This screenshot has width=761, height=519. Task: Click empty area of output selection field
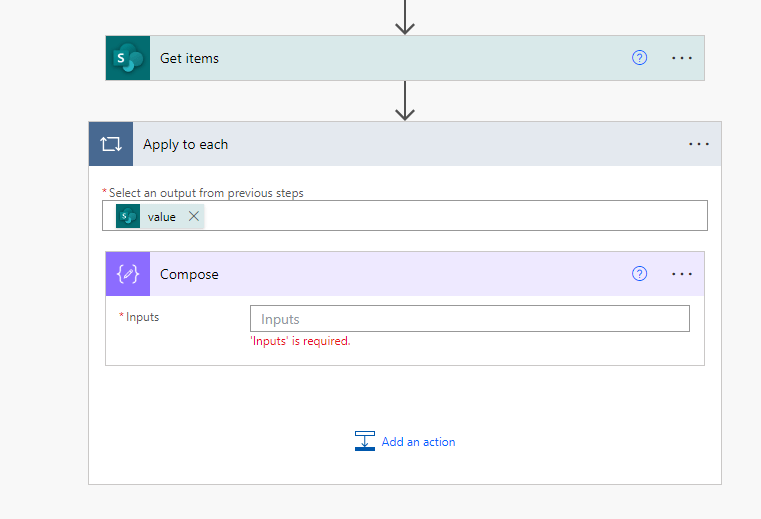[450, 216]
